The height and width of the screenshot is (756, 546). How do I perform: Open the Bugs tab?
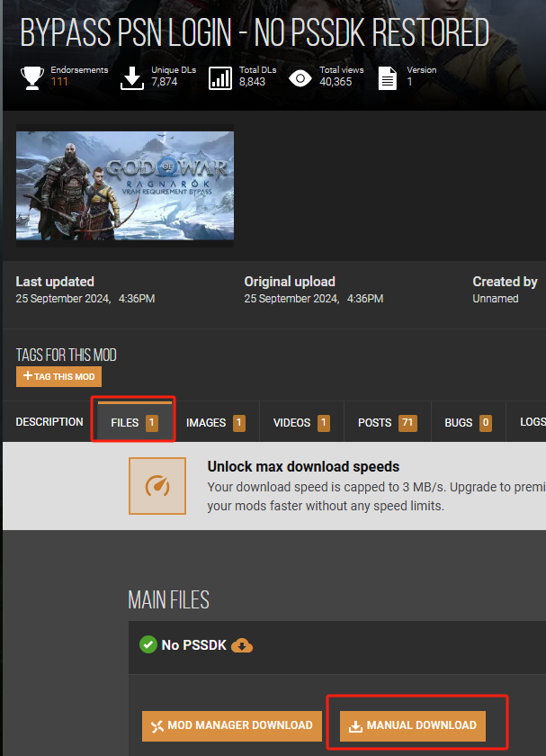[468, 422]
